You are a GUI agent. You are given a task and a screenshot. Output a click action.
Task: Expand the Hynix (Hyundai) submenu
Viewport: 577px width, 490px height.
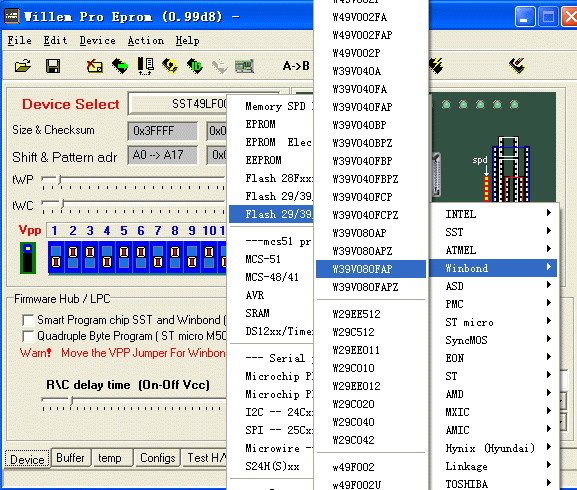point(494,448)
